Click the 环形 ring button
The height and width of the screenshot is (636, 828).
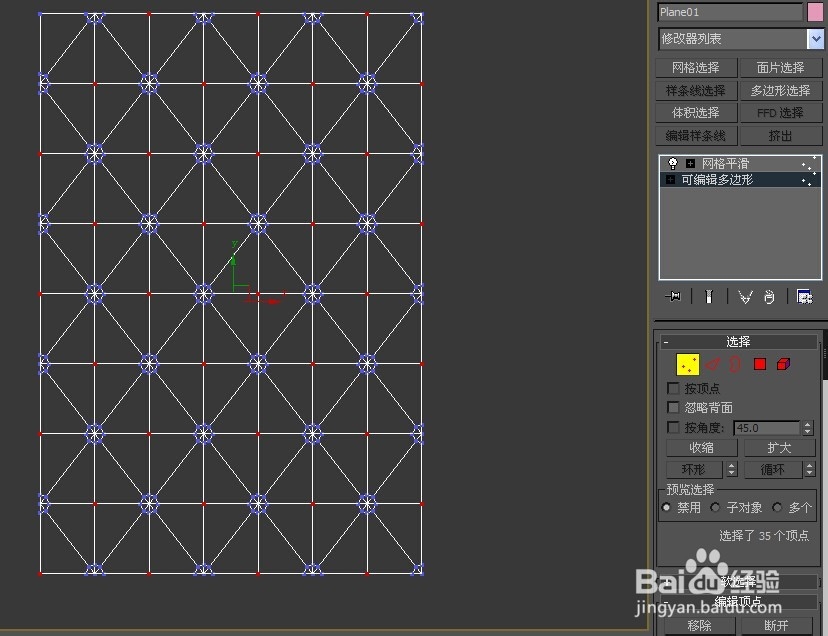pos(694,469)
